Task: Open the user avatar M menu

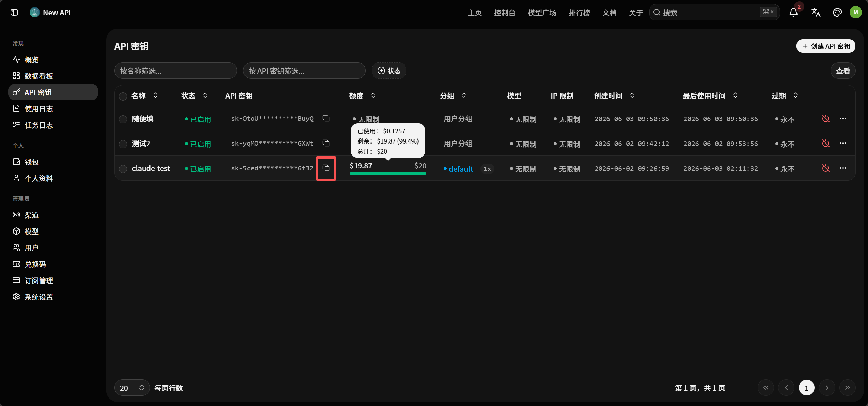Action: click(856, 12)
